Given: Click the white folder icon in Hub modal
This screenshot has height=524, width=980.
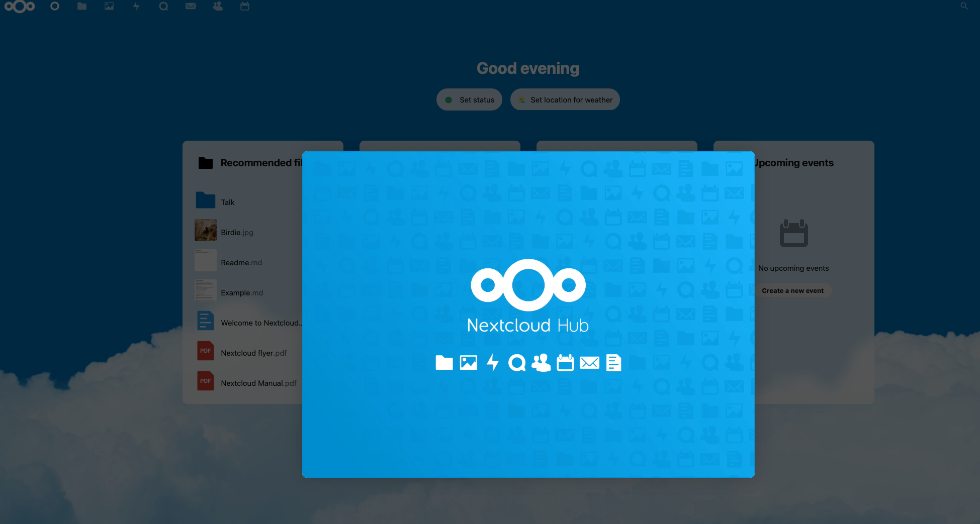Looking at the screenshot, I should [444, 363].
